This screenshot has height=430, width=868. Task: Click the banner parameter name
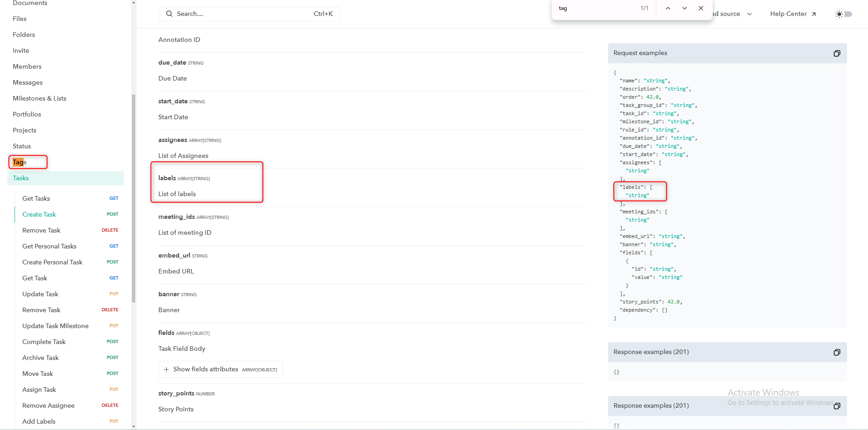(169, 294)
